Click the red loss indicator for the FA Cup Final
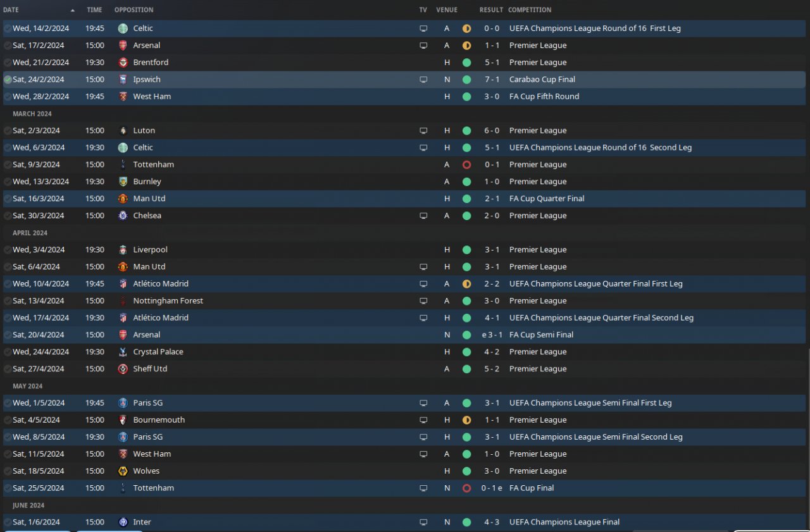This screenshot has width=810, height=532. [x=466, y=488]
